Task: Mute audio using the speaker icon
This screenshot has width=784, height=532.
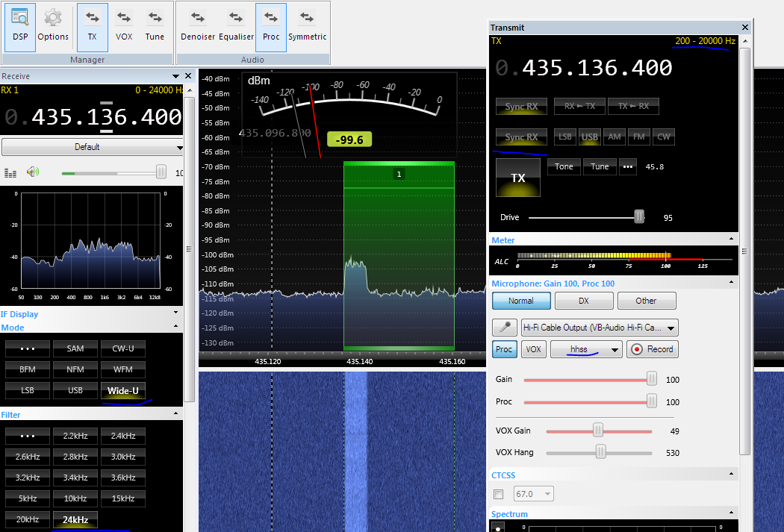Action: click(32, 172)
